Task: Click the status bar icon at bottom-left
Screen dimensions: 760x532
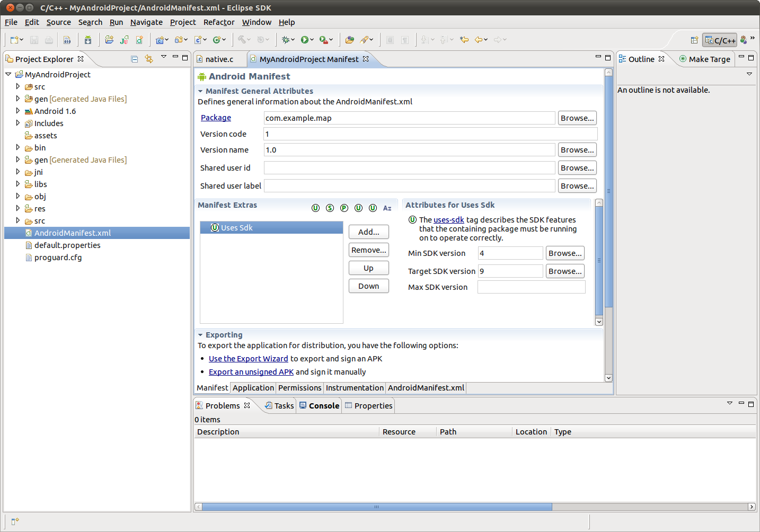Action: coord(15,521)
